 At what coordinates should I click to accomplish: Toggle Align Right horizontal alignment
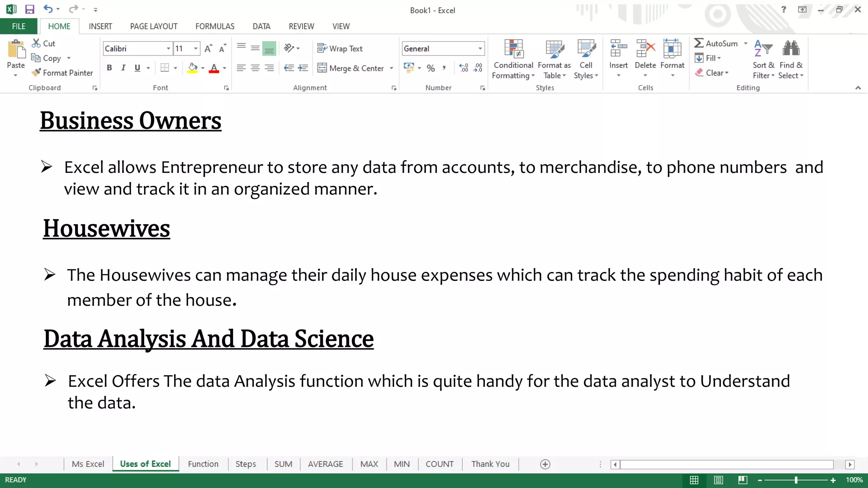[x=269, y=68]
